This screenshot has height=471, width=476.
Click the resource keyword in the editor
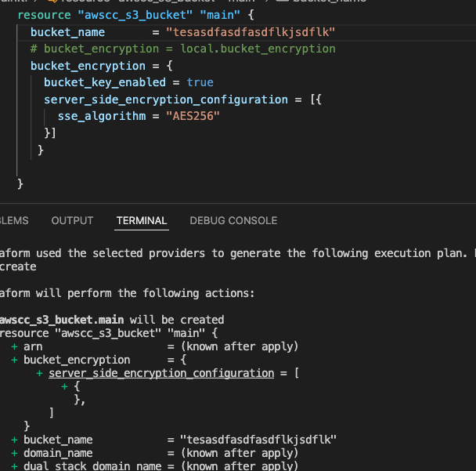coord(44,15)
